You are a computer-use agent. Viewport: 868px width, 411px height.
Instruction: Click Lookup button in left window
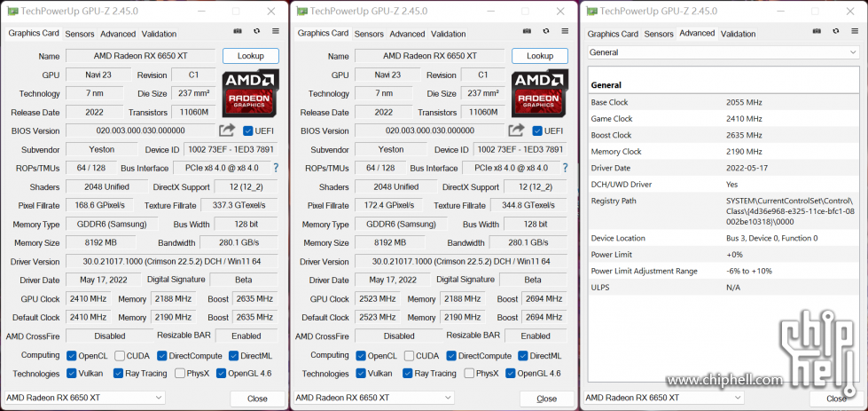tap(251, 55)
